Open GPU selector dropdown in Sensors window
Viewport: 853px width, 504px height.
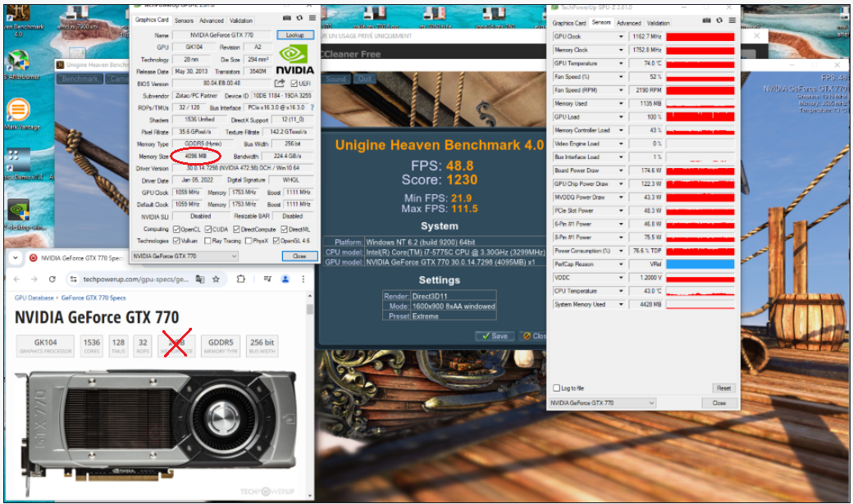[x=651, y=403]
